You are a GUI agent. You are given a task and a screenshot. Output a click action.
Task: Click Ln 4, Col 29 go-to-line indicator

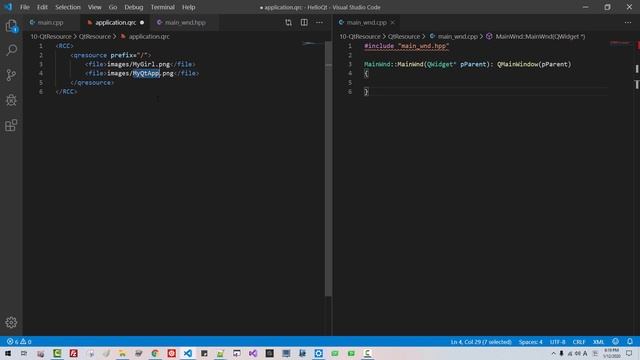[x=481, y=342]
